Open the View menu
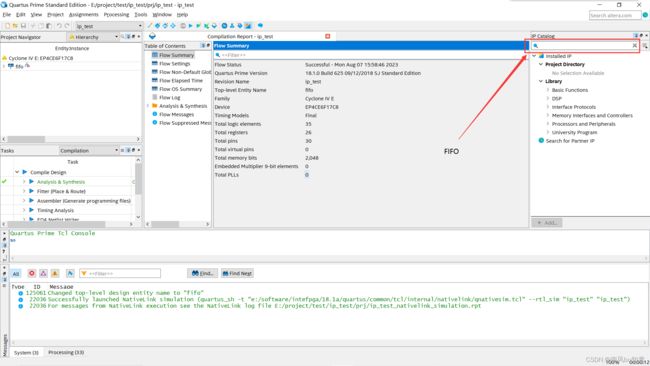The height and width of the screenshot is (366, 650). tap(36, 15)
